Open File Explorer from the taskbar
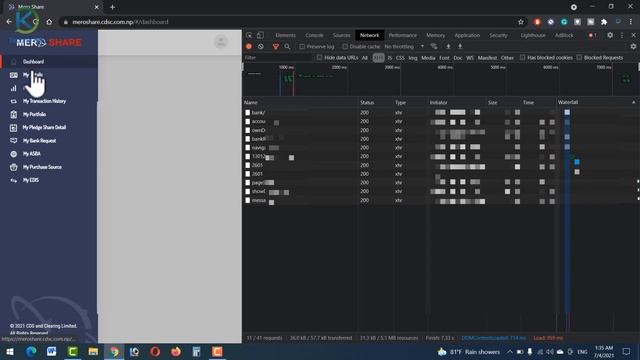 pos(93,351)
